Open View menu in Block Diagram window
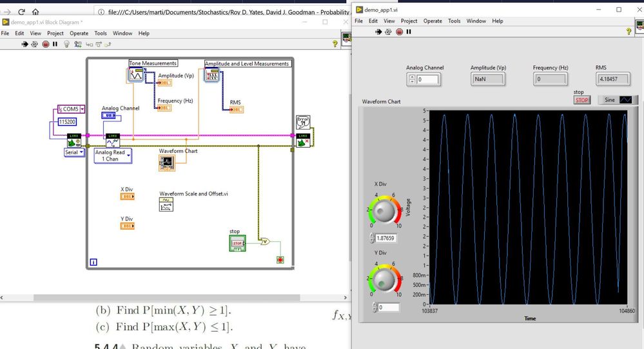Image resolution: width=644 pixels, height=349 pixels. pos(35,34)
